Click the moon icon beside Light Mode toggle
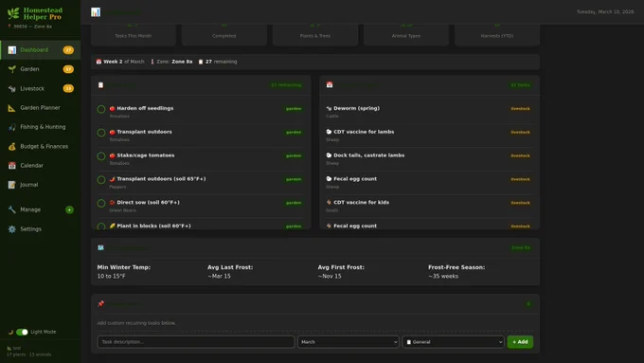The height and width of the screenshot is (363, 644). [x=10, y=332]
